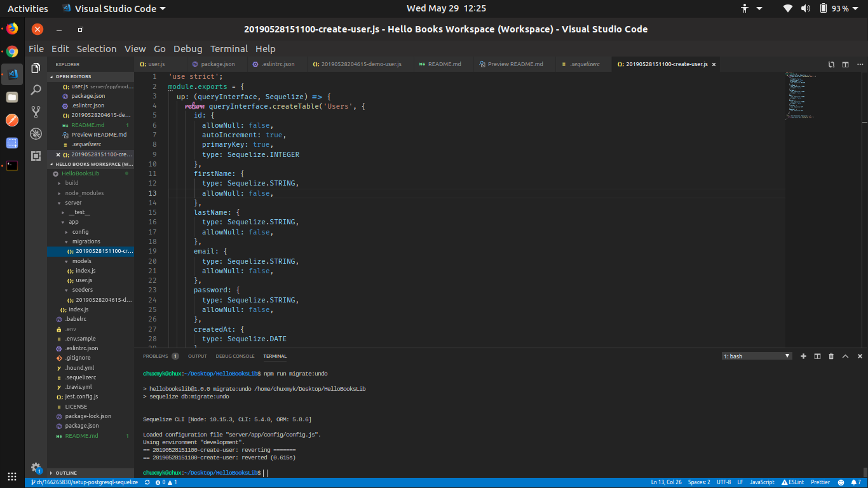This screenshot has width=868, height=488.
Task: Open jest.config.js in the explorer
Action: (x=90, y=396)
